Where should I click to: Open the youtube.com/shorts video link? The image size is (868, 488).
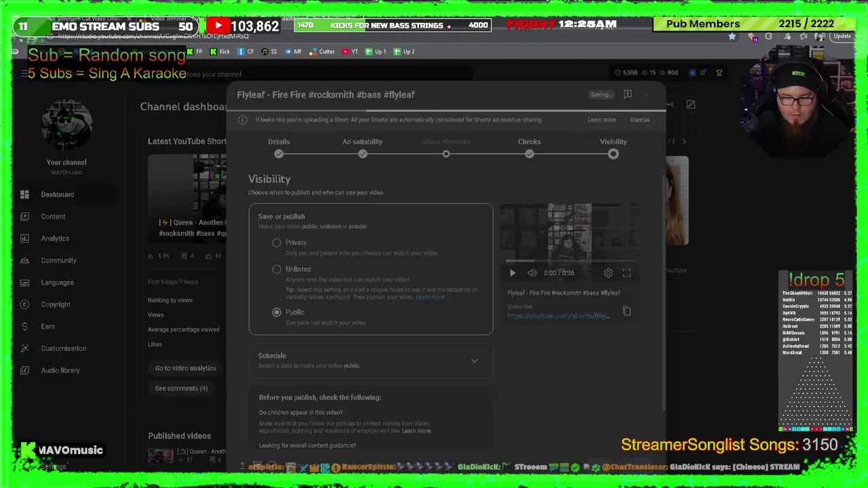(x=558, y=316)
